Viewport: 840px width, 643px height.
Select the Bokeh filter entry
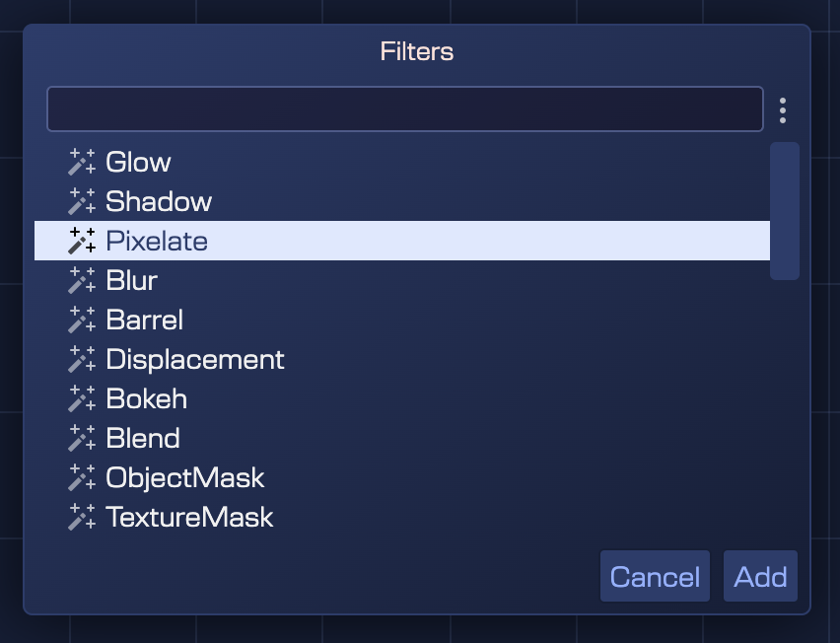tap(148, 398)
